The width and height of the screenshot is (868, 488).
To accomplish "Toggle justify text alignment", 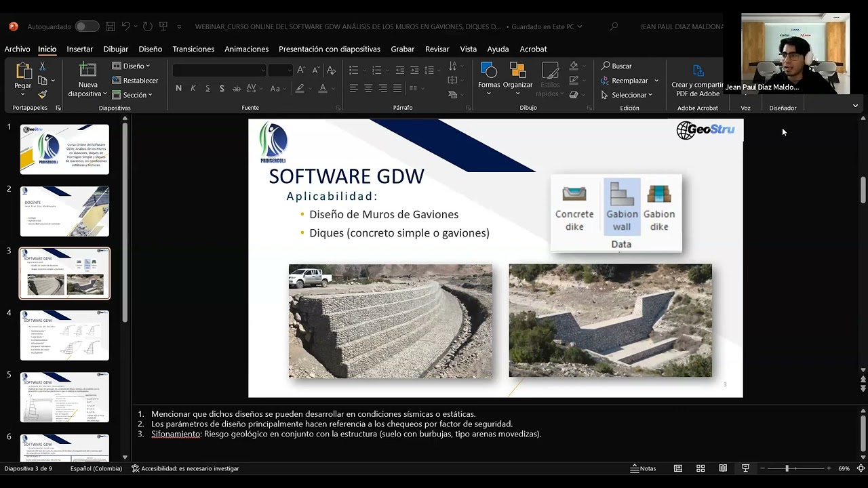I will pyautogui.click(x=397, y=88).
